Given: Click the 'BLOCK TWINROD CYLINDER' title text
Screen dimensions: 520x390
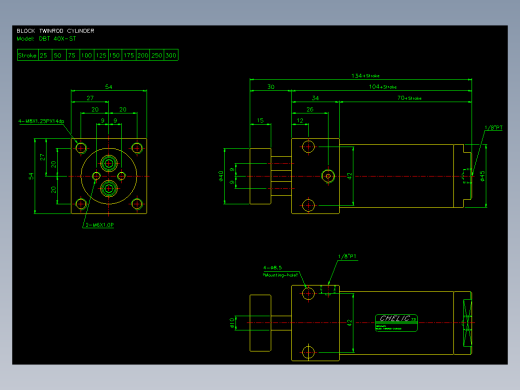Looking at the screenshot, I should 56,31.
